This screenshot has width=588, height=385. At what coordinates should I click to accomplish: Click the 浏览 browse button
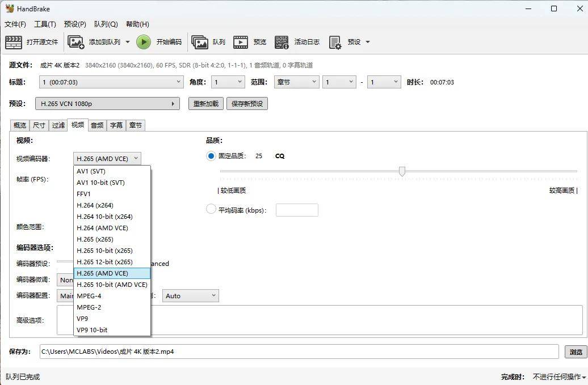click(576, 352)
